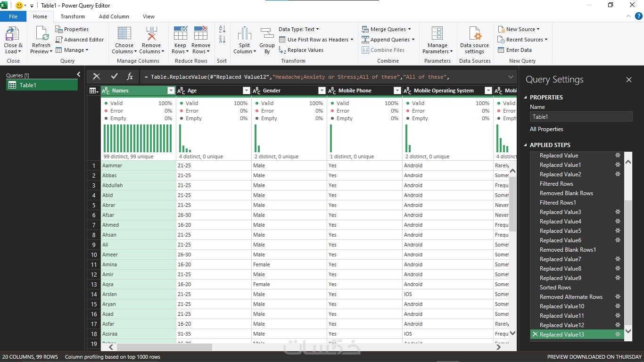
Task: Sort ascending using the A-Z icon
Action: [x=222, y=29]
